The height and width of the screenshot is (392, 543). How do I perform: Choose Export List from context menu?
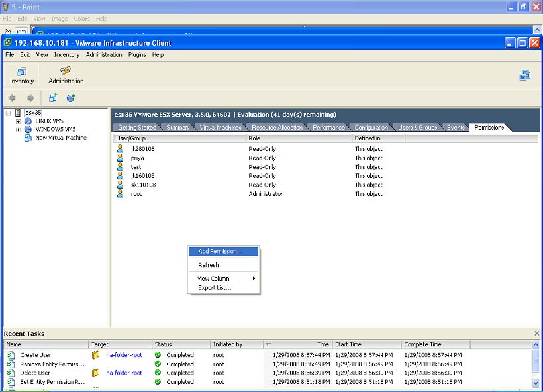(223, 288)
